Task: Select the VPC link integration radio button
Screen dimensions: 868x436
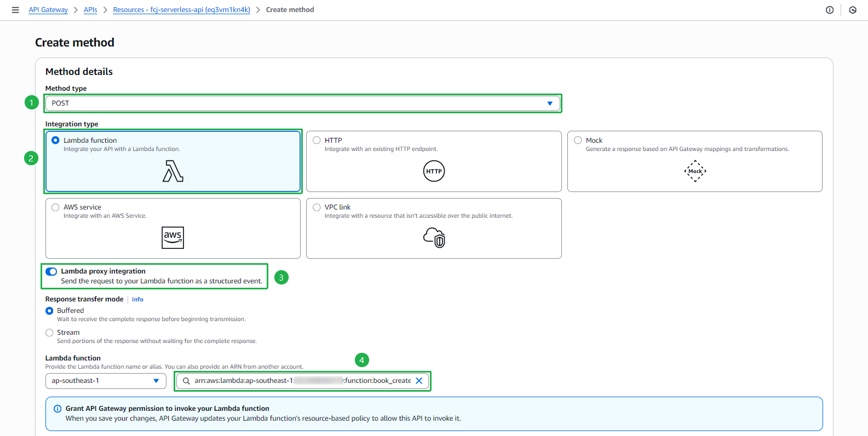Action: [317, 207]
